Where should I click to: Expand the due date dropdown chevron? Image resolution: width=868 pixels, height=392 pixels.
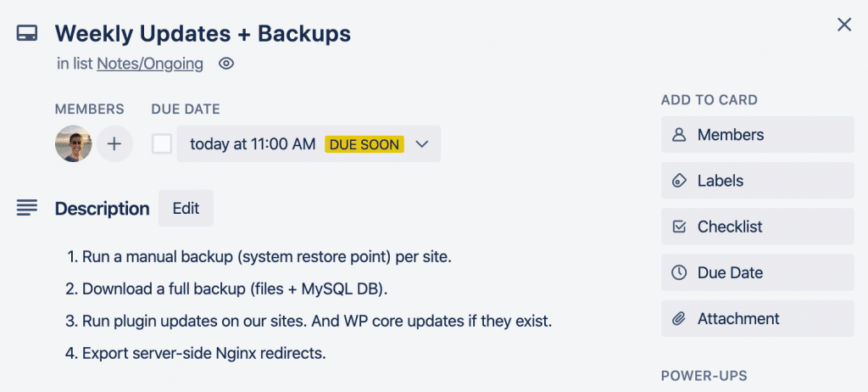click(x=422, y=144)
